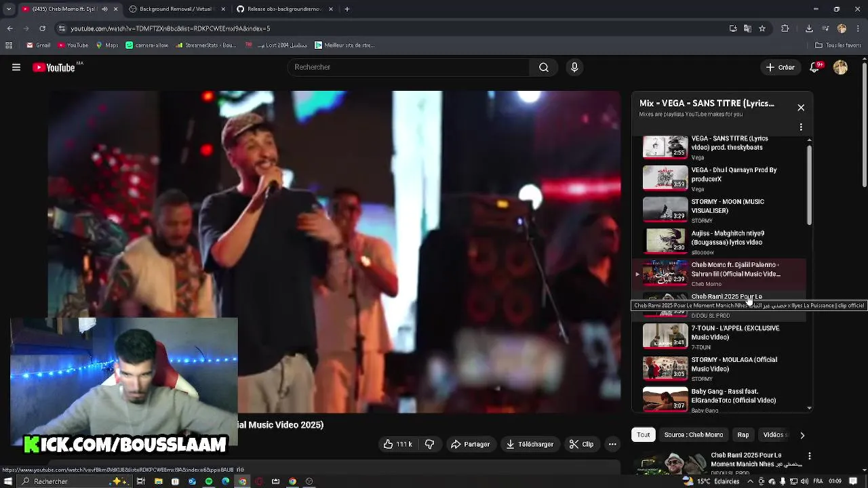This screenshot has width=868, height=488.
Task: Open options for Cheb Rami recommended video
Action: pyautogui.click(x=809, y=456)
